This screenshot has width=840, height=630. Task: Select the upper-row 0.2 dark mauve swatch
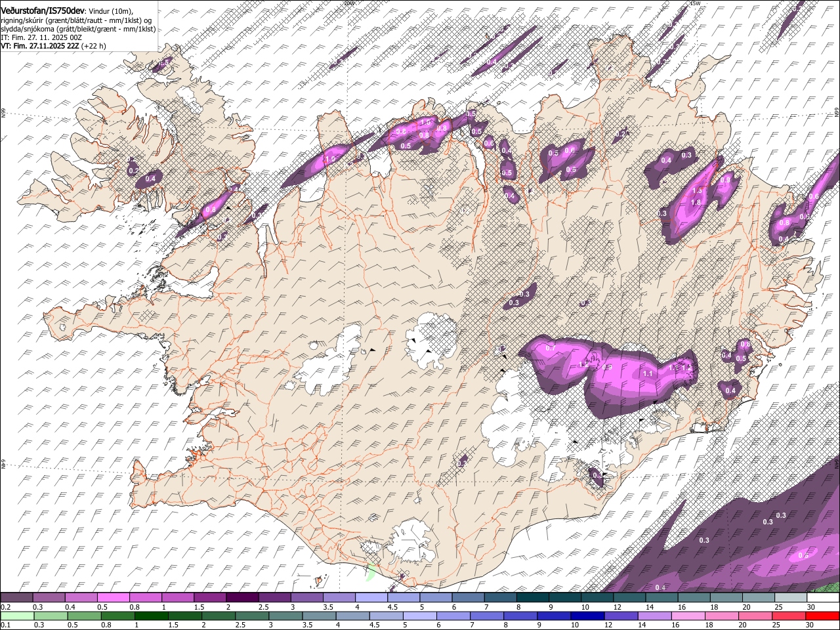click(16, 598)
